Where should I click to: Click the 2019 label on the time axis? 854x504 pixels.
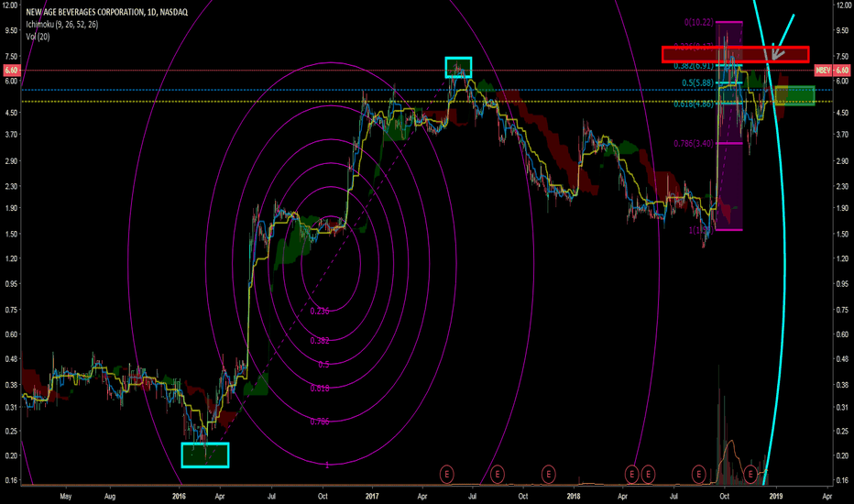point(775,497)
